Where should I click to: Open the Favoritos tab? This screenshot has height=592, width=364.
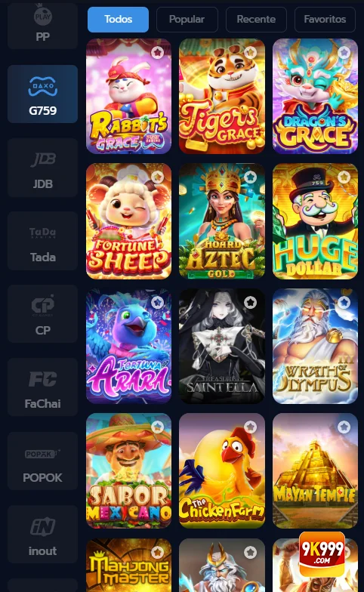point(325,20)
